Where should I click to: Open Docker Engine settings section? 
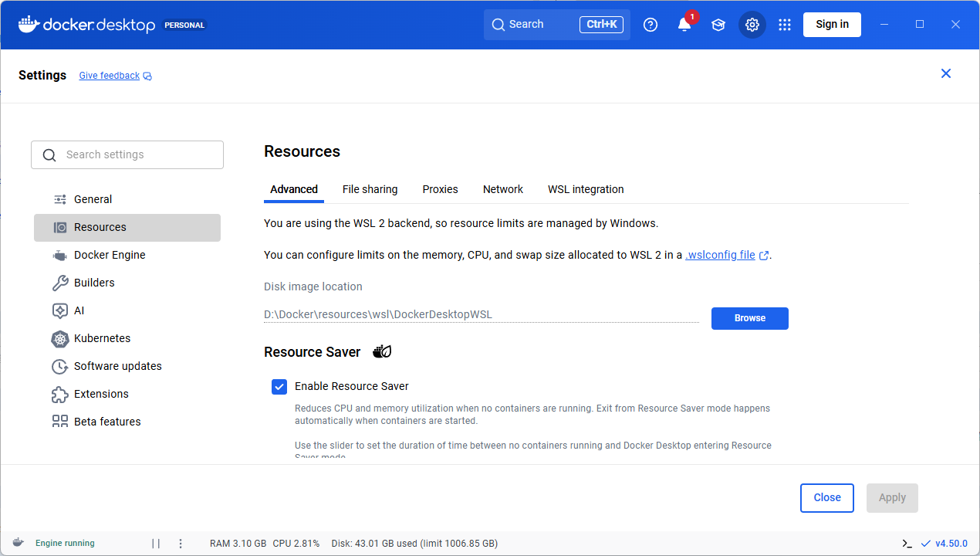pyautogui.click(x=127, y=255)
